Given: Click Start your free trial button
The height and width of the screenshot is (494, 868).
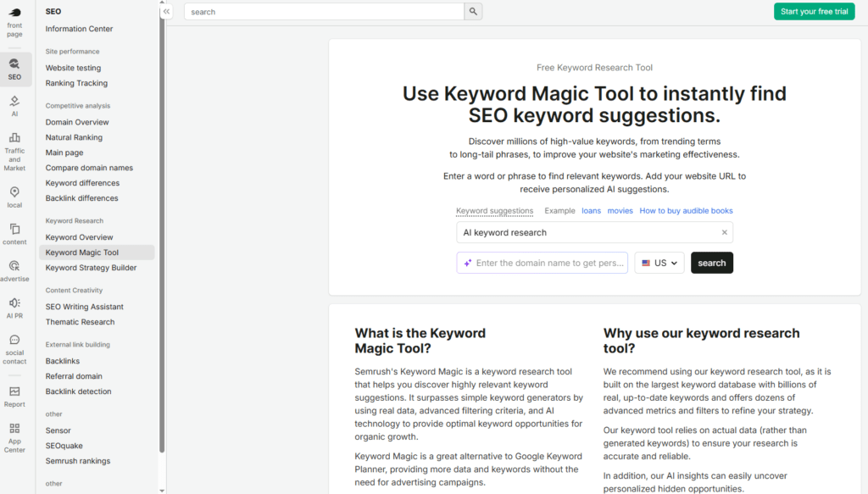Looking at the screenshot, I should [x=815, y=12].
